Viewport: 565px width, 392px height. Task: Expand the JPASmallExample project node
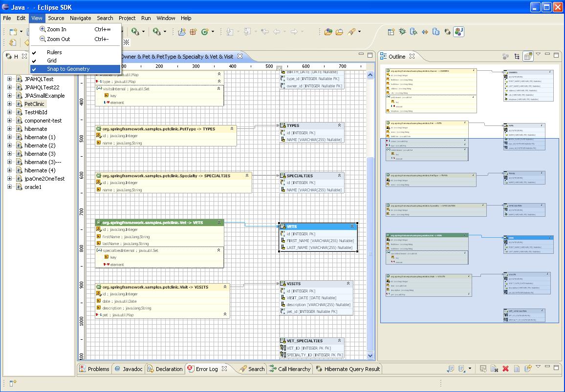point(9,96)
